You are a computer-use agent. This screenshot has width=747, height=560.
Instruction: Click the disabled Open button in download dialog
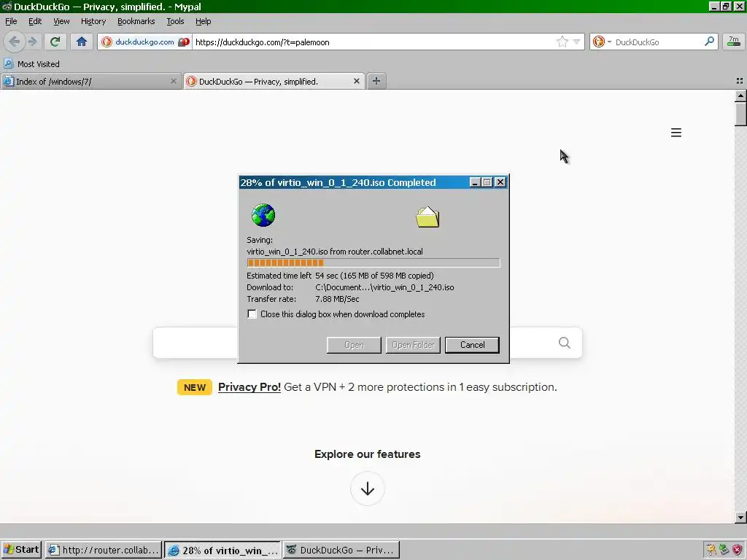pyautogui.click(x=354, y=345)
